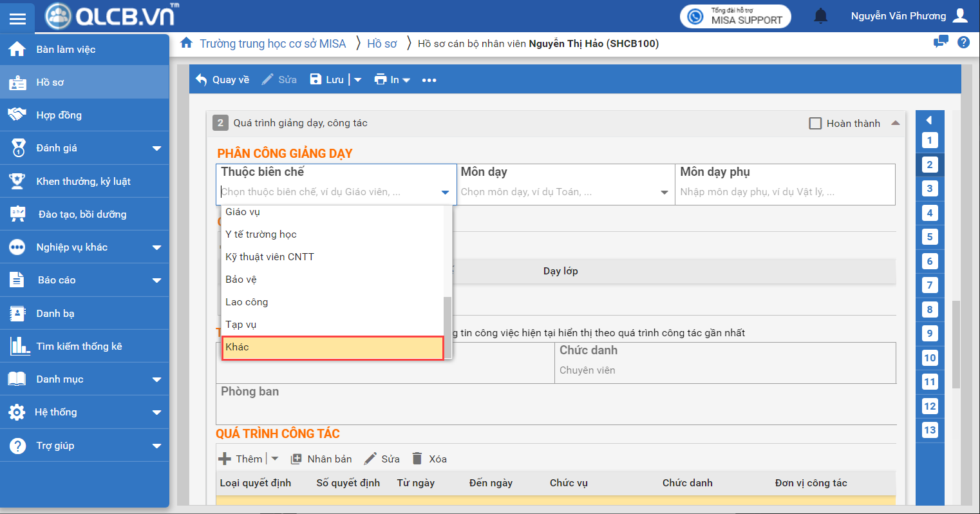Choose Kỹ thuật viên CNTT option
Screen dimensions: 980x514
click(270, 257)
